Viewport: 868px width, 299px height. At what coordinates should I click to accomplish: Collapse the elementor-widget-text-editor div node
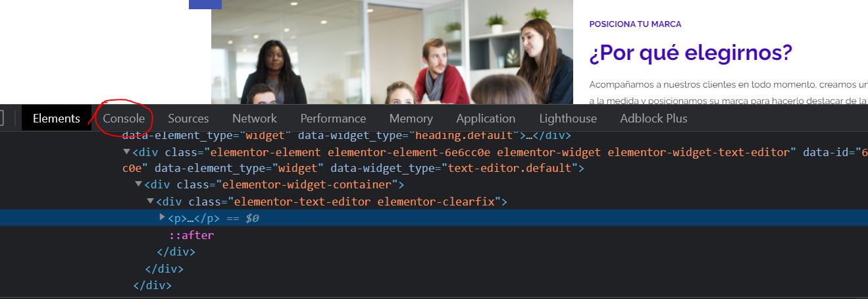[127, 152]
